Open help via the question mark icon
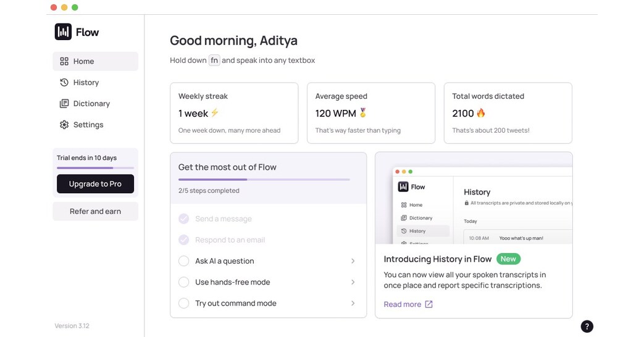Viewport: 644px width, 337px height. tap(587, 327)
